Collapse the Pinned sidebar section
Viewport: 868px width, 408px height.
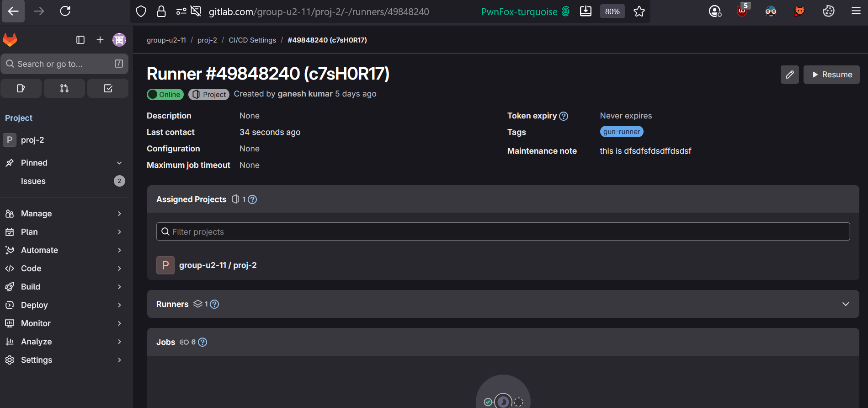(119, 163)
